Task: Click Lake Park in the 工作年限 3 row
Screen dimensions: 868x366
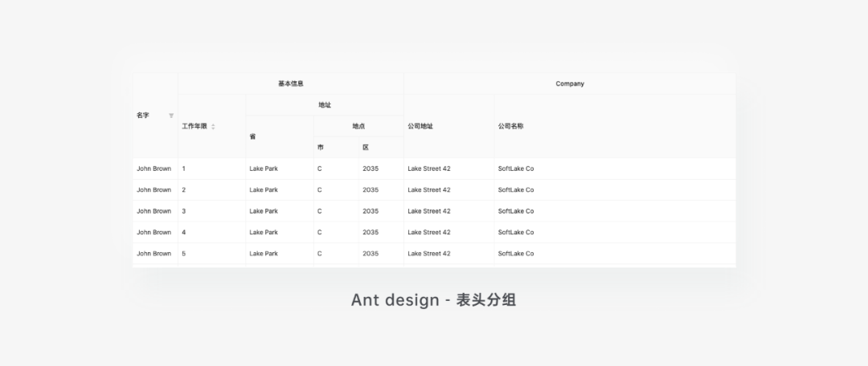Action: tap(264, 211)
